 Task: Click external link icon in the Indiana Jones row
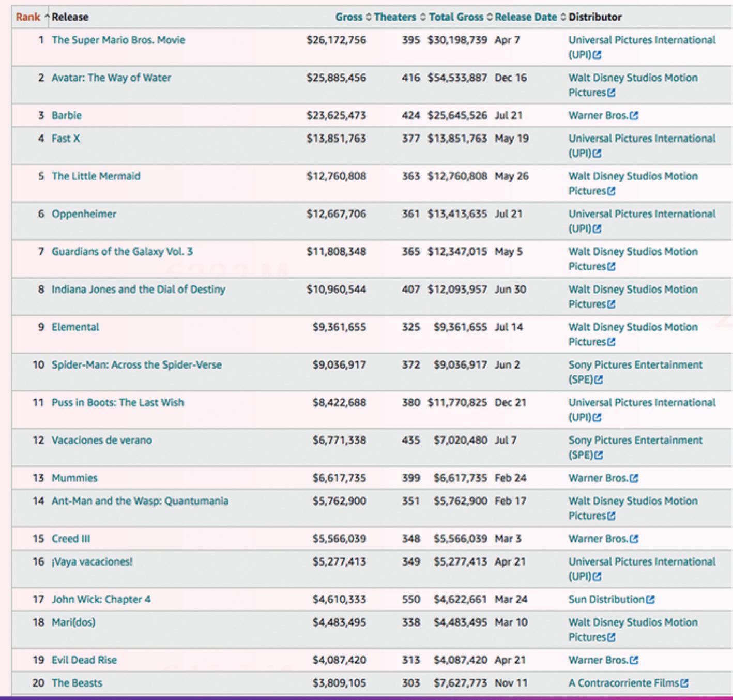tap(612, 305)
